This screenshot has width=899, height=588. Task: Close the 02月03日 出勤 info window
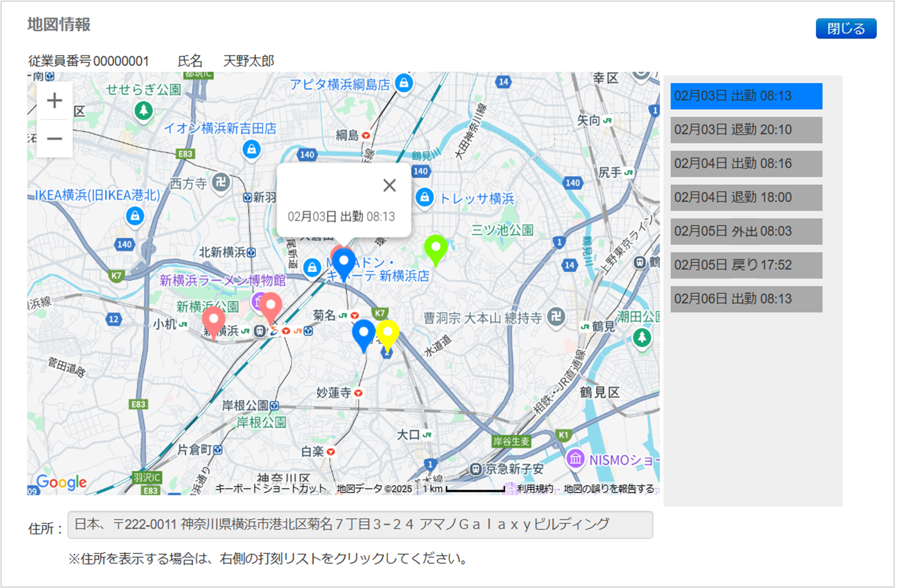[x=390, y=186]
